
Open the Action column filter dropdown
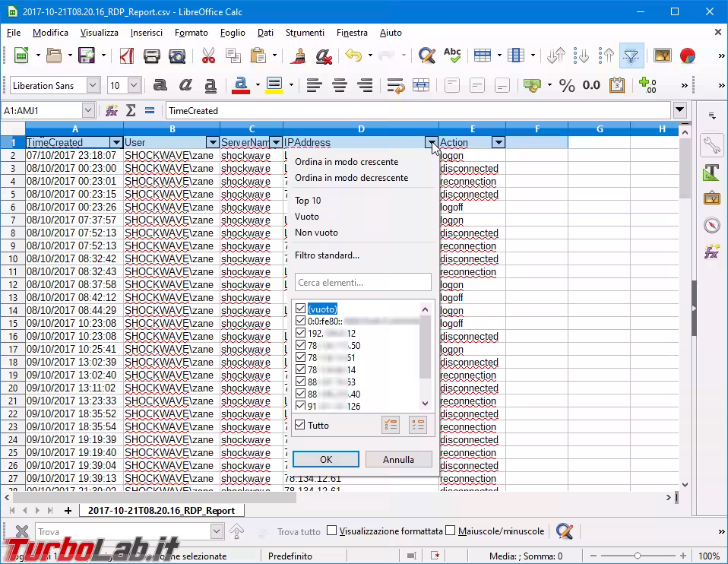498,142
